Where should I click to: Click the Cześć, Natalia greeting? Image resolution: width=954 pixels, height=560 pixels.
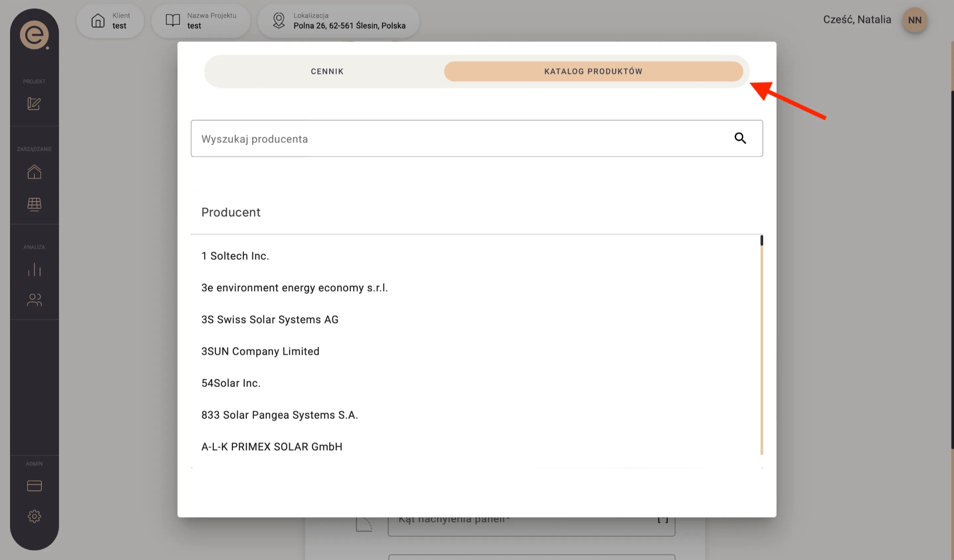[857, 20]
